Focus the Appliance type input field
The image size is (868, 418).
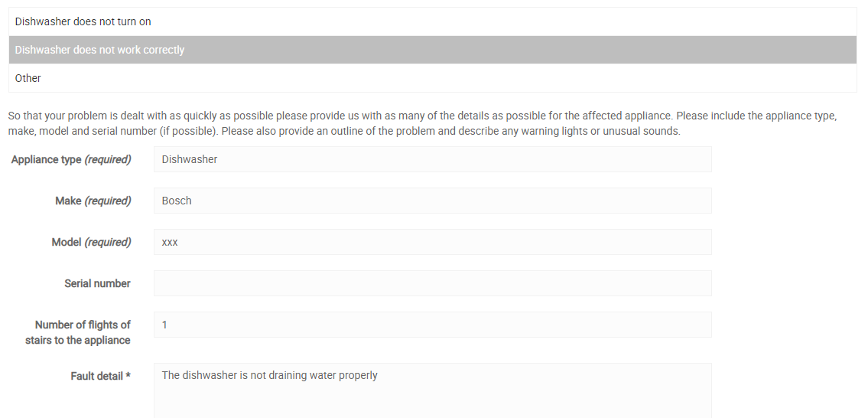pyautogui.click(x=432, y=159)
